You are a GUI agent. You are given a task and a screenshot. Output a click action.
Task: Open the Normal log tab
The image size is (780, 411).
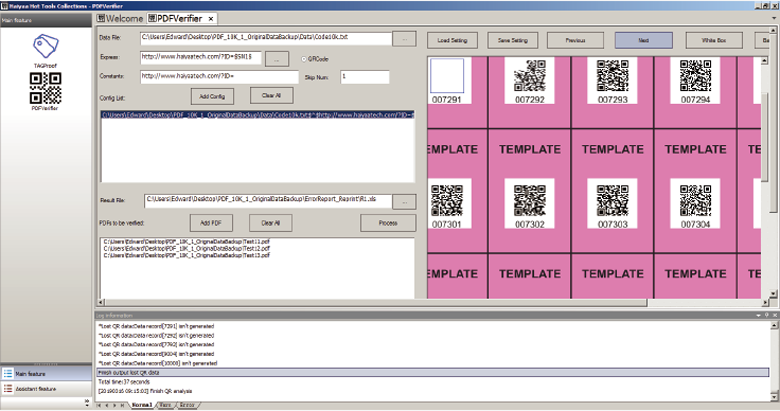click(x=142, y=406)
